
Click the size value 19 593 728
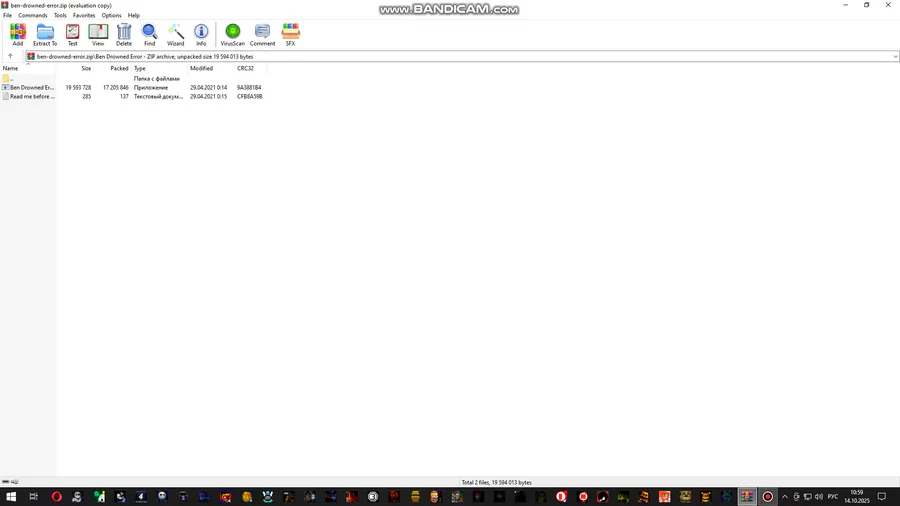(78, 88)
